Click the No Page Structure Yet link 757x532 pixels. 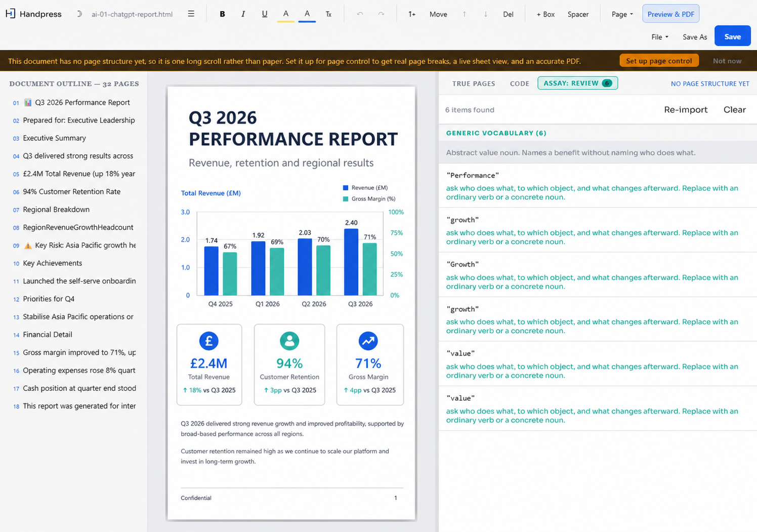pyautogui.click(x=710, y=84)
